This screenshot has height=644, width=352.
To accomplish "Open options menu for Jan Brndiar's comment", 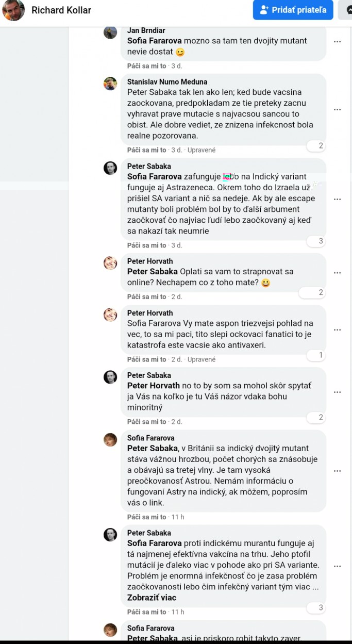I will coord(337,42).
